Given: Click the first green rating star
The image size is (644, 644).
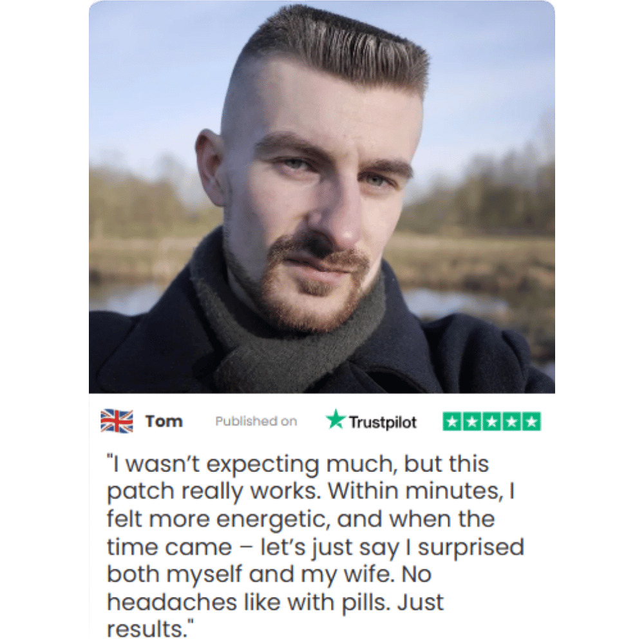Looking at the screenshot, I should pos(452,421).
